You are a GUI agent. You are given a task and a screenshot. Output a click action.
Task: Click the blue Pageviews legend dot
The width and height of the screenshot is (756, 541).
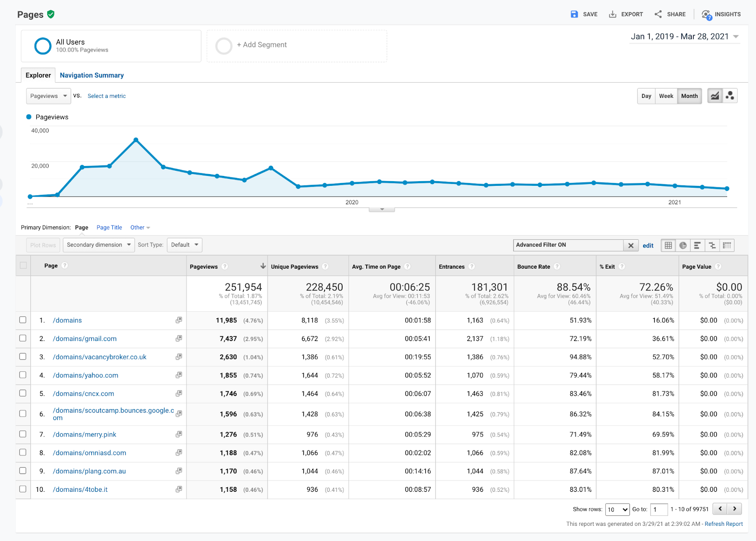point(29,117)
